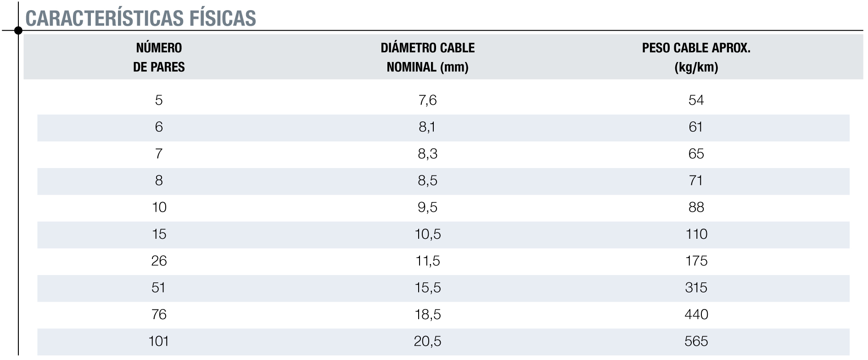Select the PESO CABLE APROX. column header
Screen dimensions: 868x360
coord(696,57)
